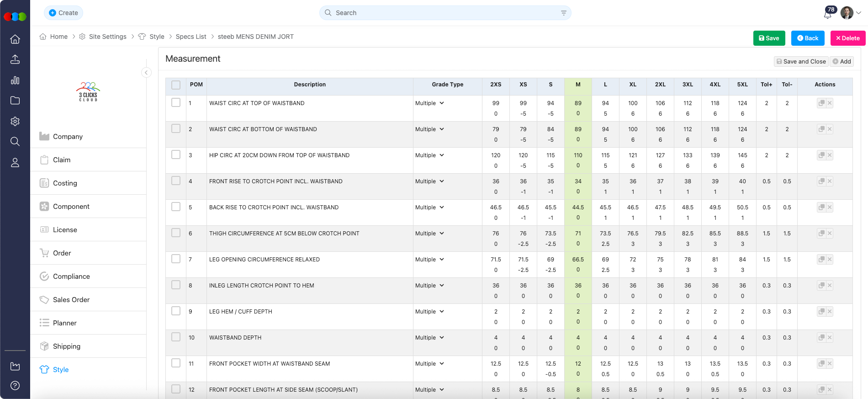Delete row 3 with the X icon
868x399 pixels.
point(830,155)
